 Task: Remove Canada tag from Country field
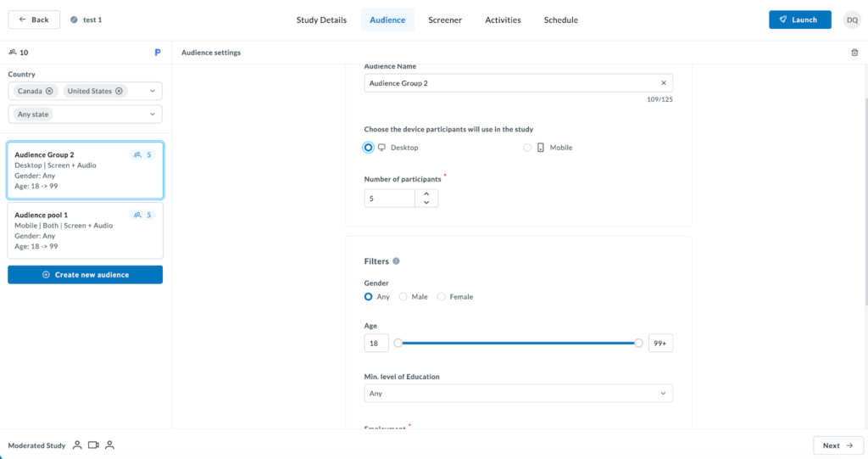click(49, 91)
